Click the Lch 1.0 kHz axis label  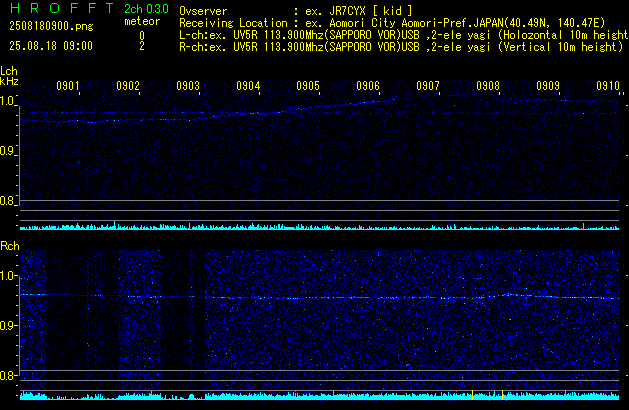coord(7,101)
